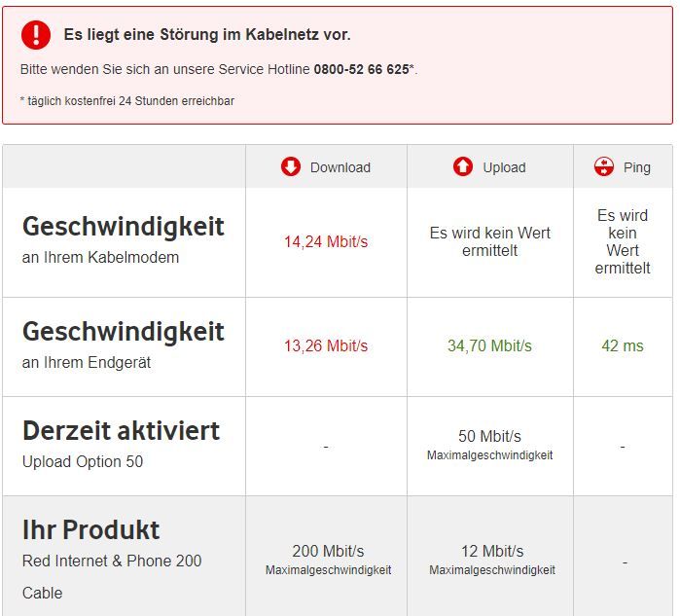Select the Download column header text
The image size is (680, 616).
pos(340,167)
